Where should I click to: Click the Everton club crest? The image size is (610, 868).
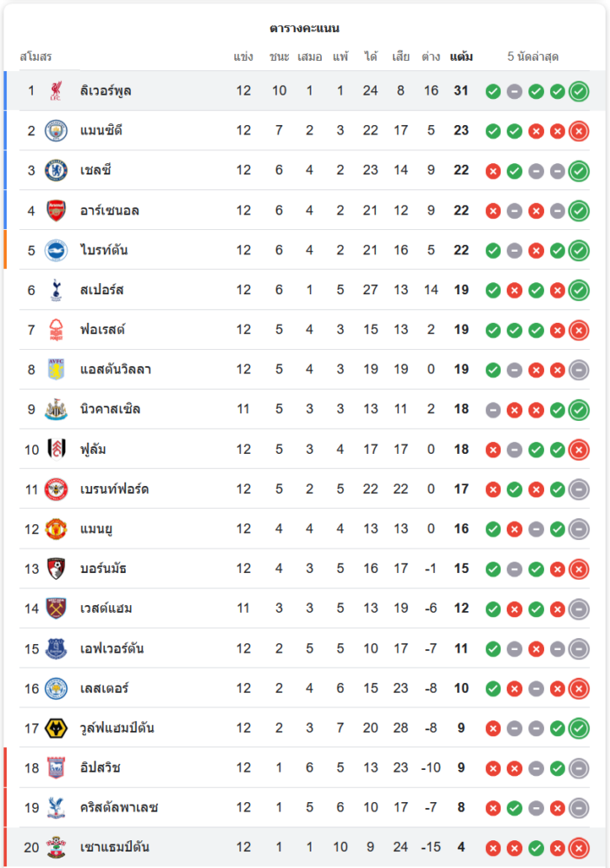(x=56, y=648)
